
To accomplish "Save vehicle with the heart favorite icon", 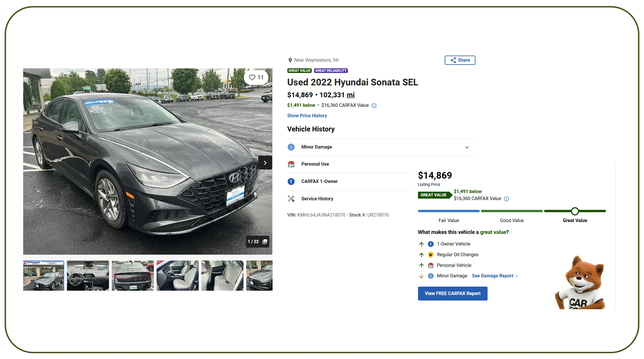I will [252, 77].
